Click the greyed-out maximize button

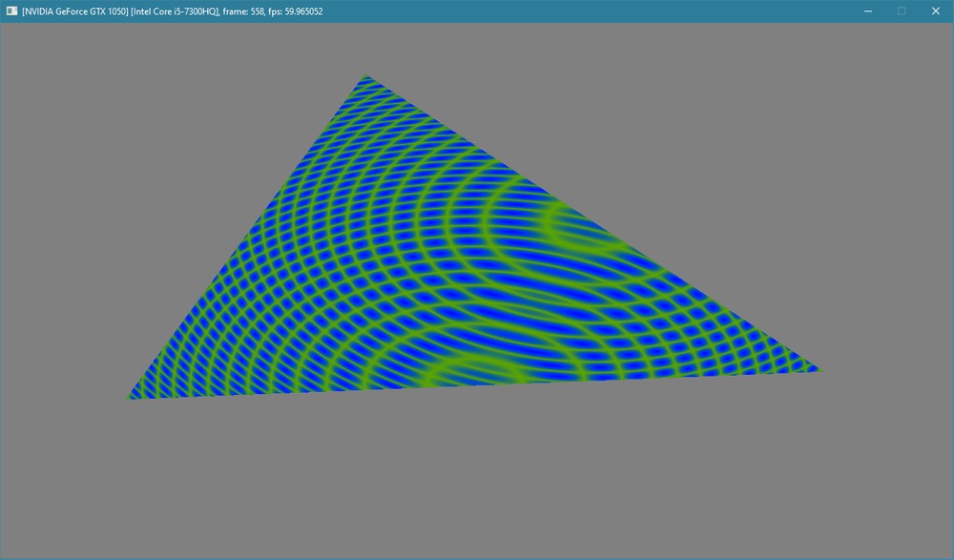pyautogui.click(x=901, y=10)
